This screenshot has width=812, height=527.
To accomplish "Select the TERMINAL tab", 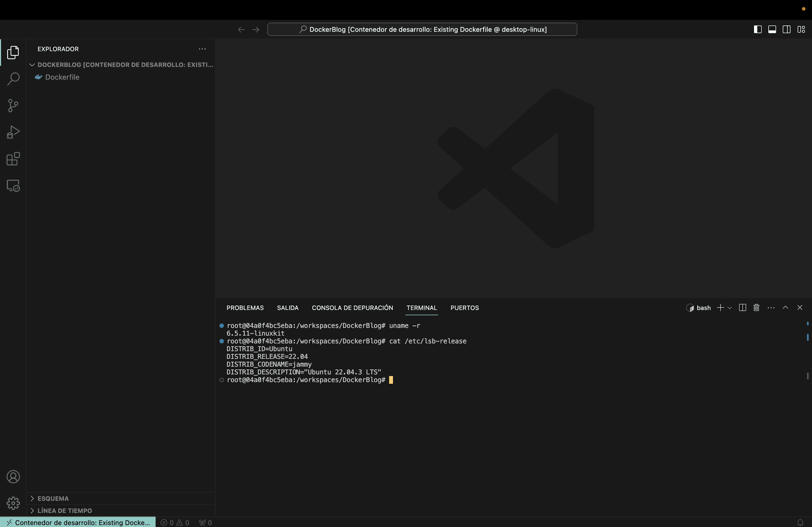I will point(422,308).
